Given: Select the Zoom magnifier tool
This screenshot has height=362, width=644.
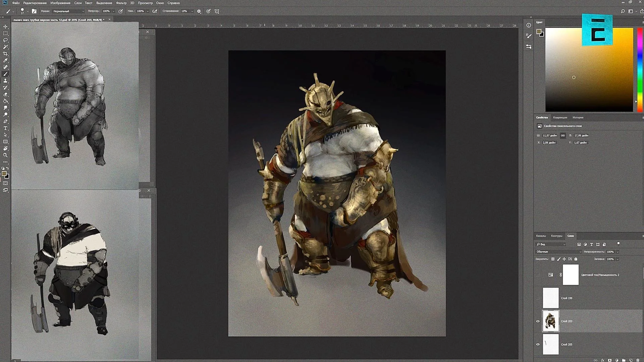Looking at the screenshot, I should (x=5, y=155).
